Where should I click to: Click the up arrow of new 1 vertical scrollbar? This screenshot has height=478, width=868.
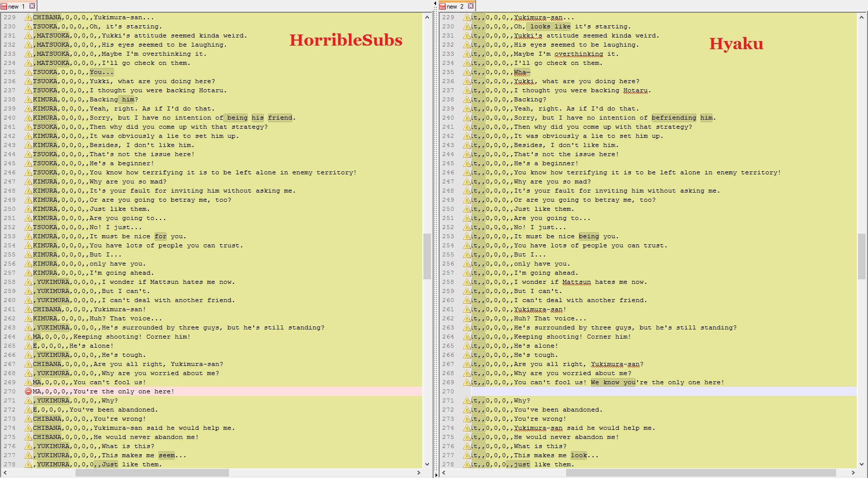coord(427,17)
